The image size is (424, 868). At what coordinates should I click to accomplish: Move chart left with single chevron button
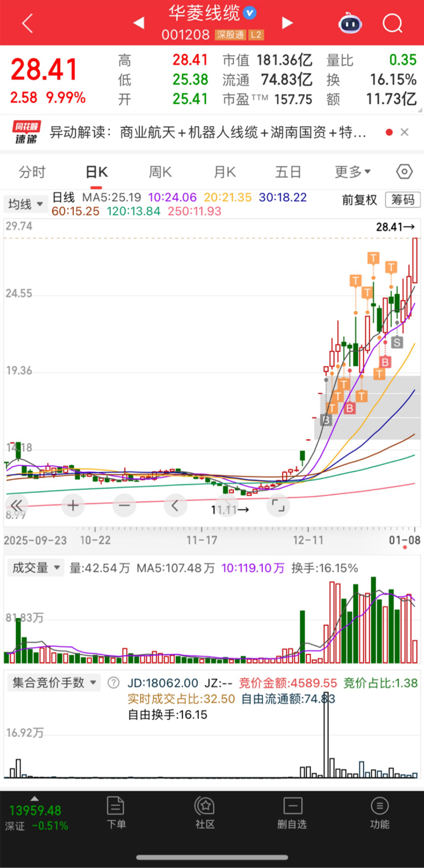pos(175,505)
